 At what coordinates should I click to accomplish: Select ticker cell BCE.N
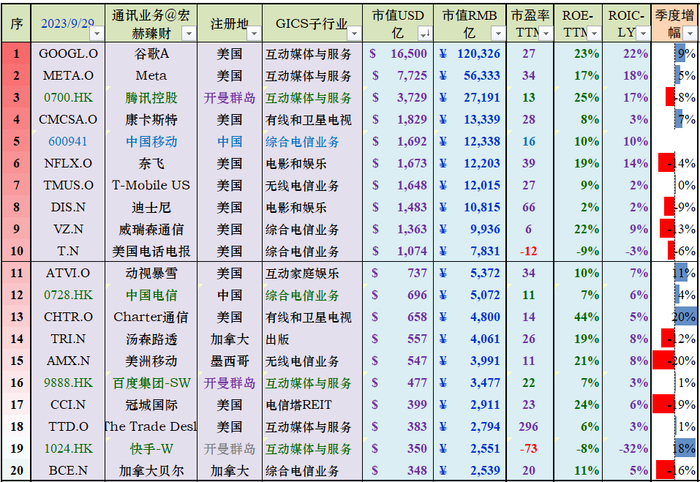tap(68, 470)
